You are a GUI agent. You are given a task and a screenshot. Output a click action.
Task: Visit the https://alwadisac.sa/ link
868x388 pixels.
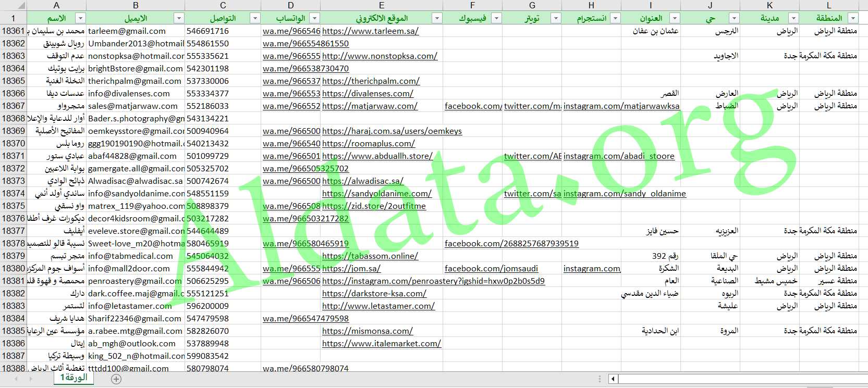tap(363, 181)
